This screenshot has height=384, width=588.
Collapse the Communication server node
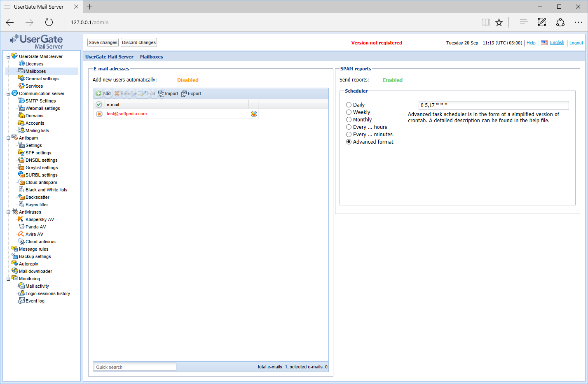pos(8,93)
